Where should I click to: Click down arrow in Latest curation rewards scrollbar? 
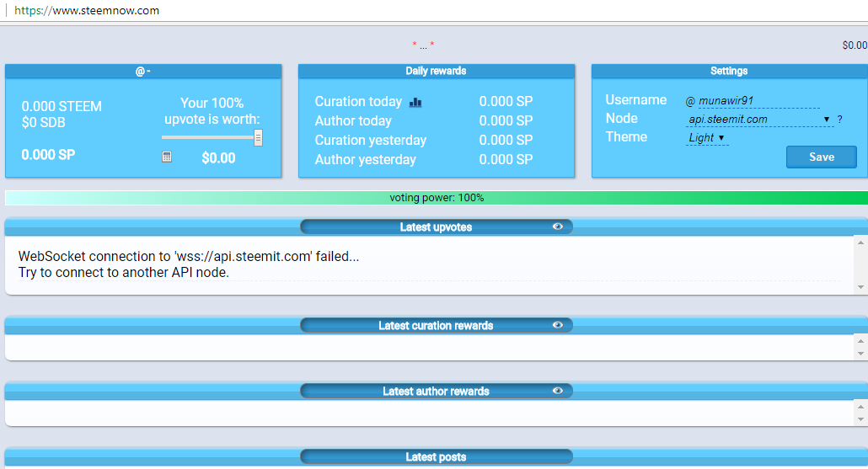(x=860, y=354)
